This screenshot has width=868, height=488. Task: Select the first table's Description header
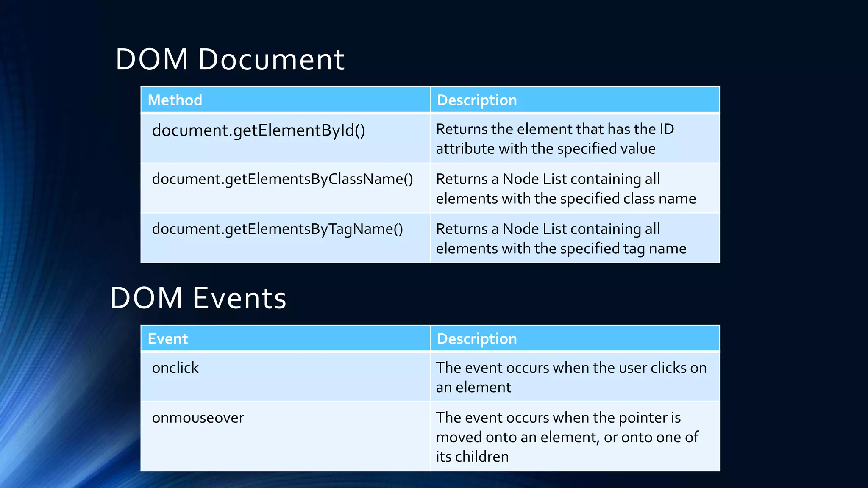(477, 100)
